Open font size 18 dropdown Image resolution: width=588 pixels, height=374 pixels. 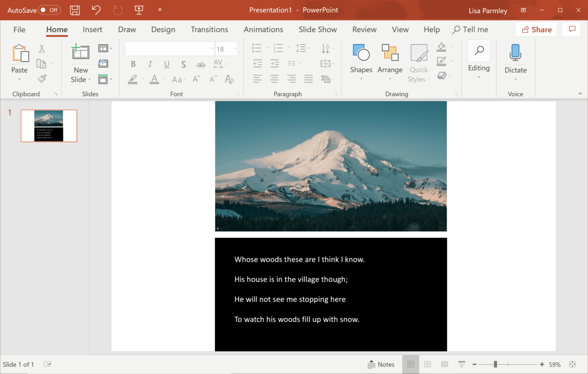236,49
